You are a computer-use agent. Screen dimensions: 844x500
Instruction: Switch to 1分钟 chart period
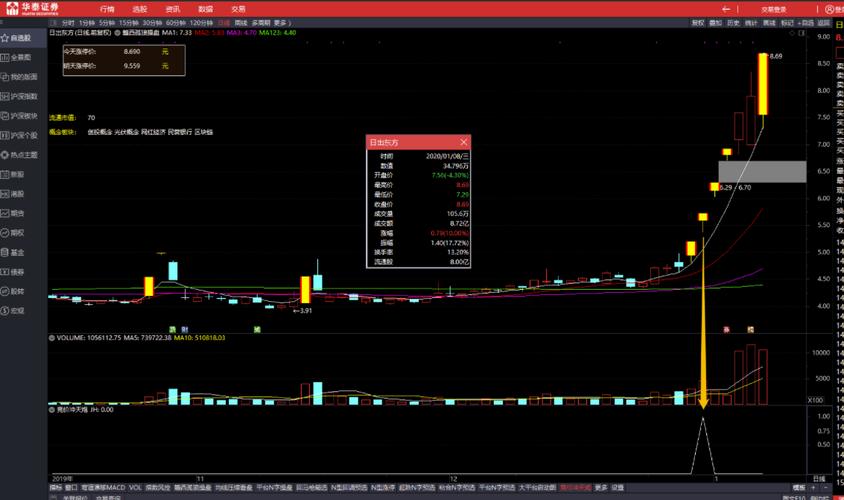(87, 23)
